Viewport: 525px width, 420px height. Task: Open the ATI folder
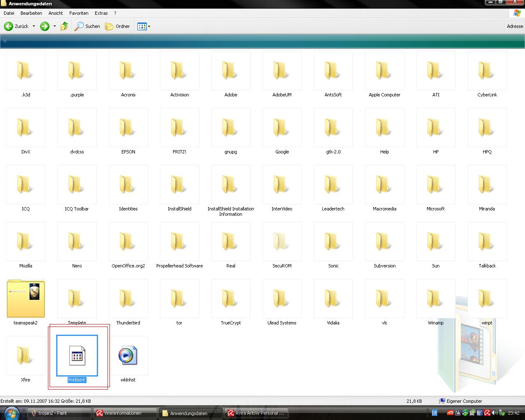436,71
